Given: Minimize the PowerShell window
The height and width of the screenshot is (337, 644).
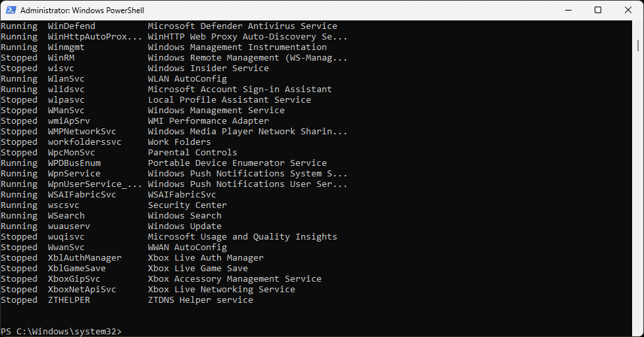Looking at the screenshot, I should [x=568, y=10].
